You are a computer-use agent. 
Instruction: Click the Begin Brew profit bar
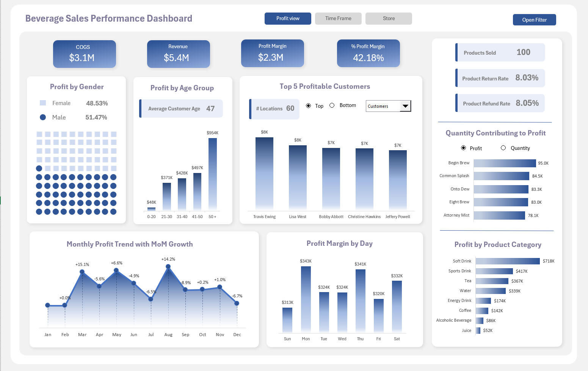pos(505,163)
